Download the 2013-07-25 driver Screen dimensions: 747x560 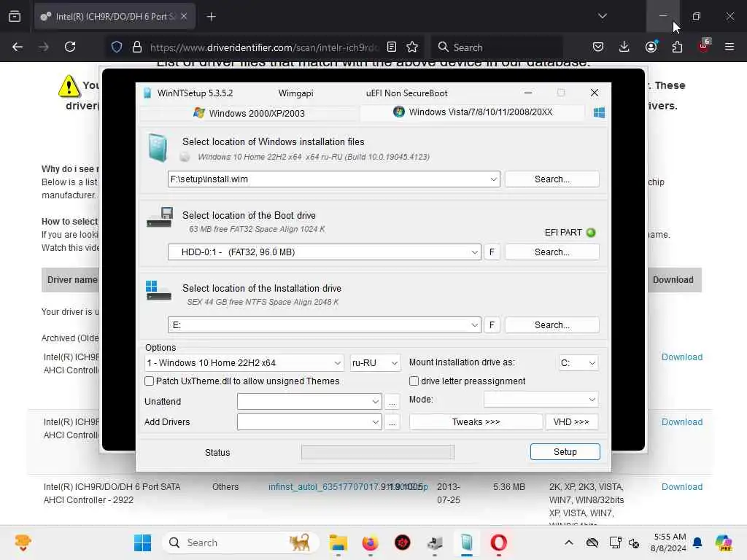[682, 486]
